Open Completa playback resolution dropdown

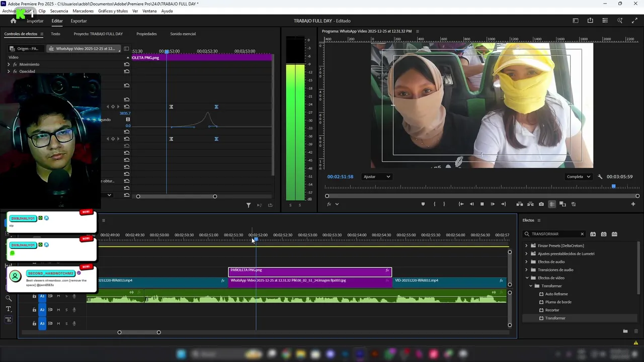point(578,177)
